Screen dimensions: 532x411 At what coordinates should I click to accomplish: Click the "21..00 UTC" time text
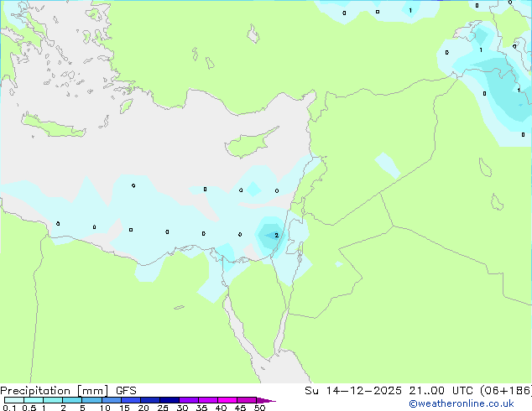click(x=441, y=391)
